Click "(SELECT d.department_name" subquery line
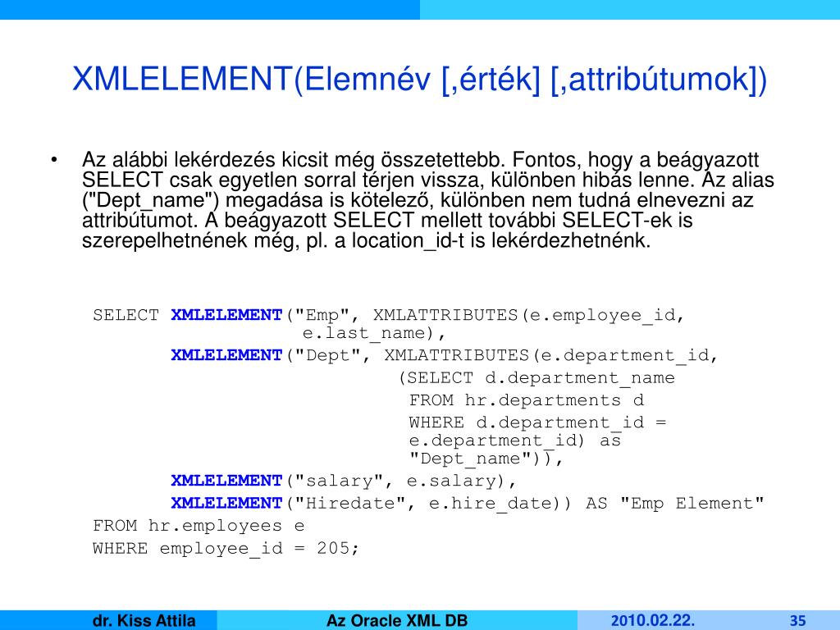The width and height of the screenshot is (840, 630). click(536, 377)
